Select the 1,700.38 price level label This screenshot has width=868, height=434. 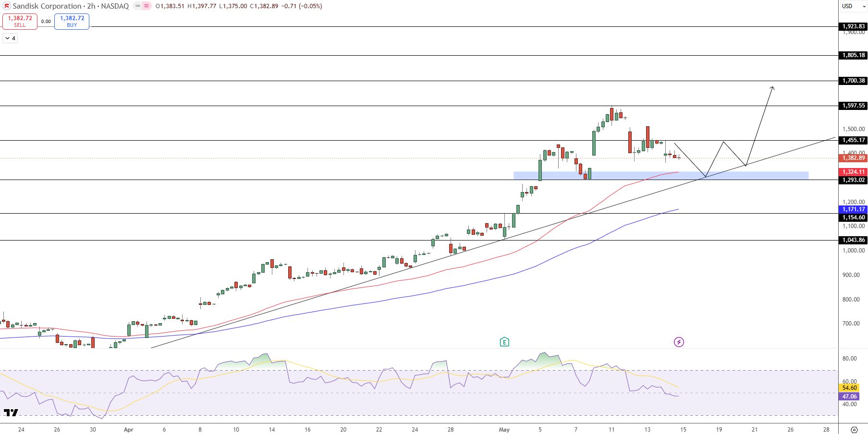pyautogui.click(x=853, y=81)
